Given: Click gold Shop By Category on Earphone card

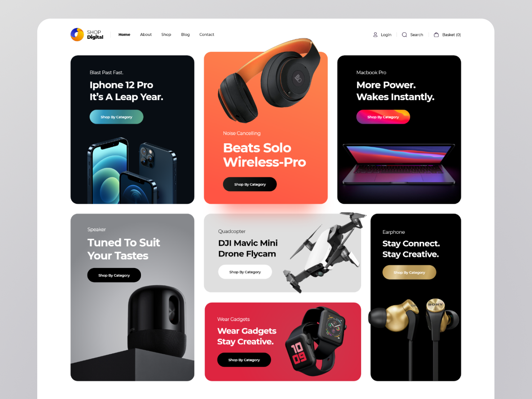Looking at the screenshot, I should (x=409, y=272).
